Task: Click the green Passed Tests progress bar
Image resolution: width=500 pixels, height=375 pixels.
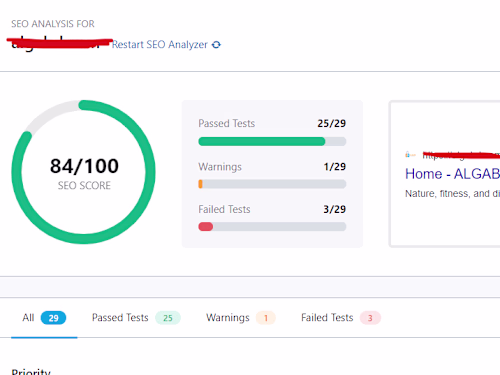Action: click(272, 141)
